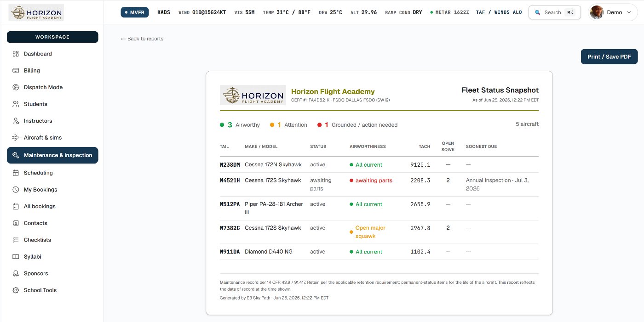This screenshot has width=644, height=322.
Task: Click the 5 aircraft count label
Action: [527, 124]
